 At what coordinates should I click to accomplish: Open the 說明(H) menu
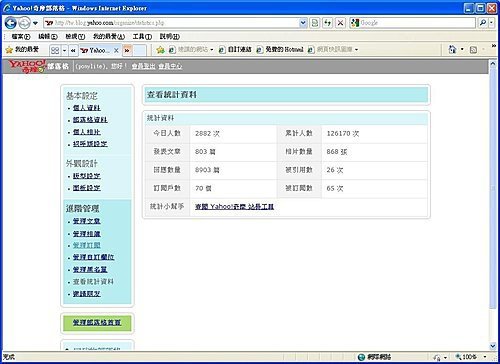[x=170, y=36]
